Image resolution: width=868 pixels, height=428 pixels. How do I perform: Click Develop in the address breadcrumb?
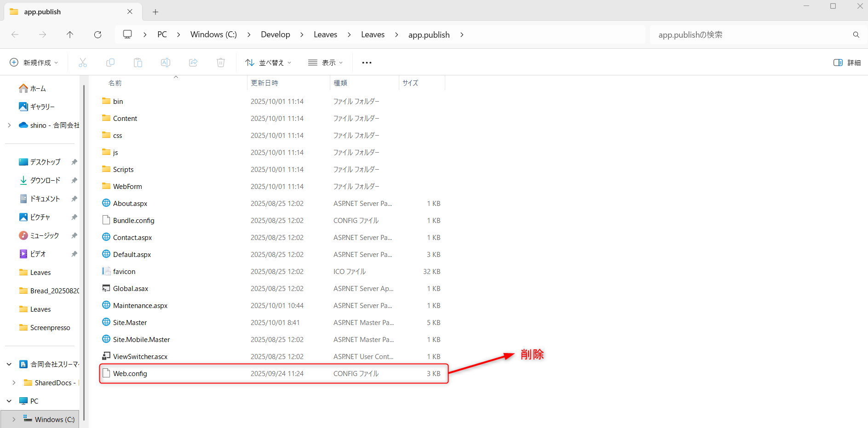pos(275,34)
